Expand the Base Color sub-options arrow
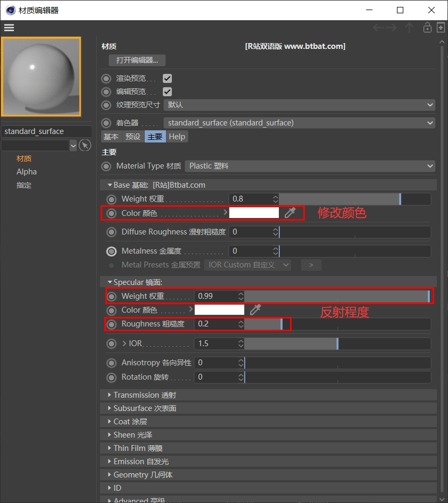This screenshot has height=503, width=448. [x=225, y=212]
